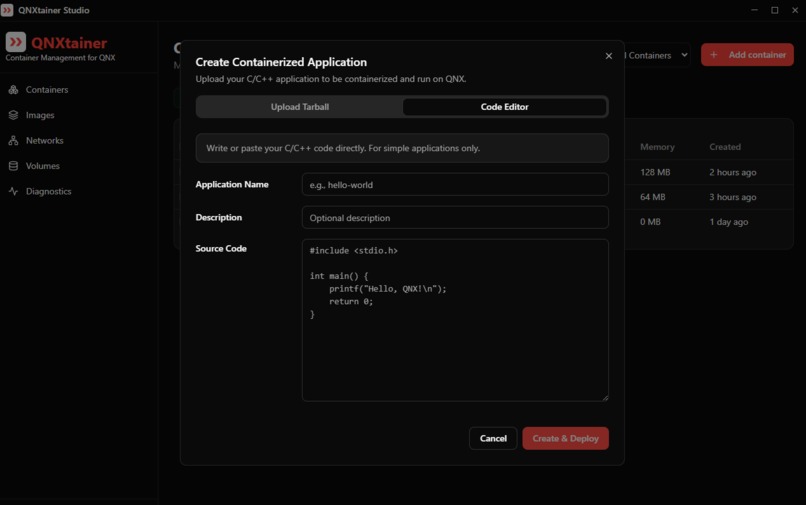The height and width of the screenshot is (505, 806).
Task: Click the QNXtainer logo icon in sidebar
Action: coord(15,42)
